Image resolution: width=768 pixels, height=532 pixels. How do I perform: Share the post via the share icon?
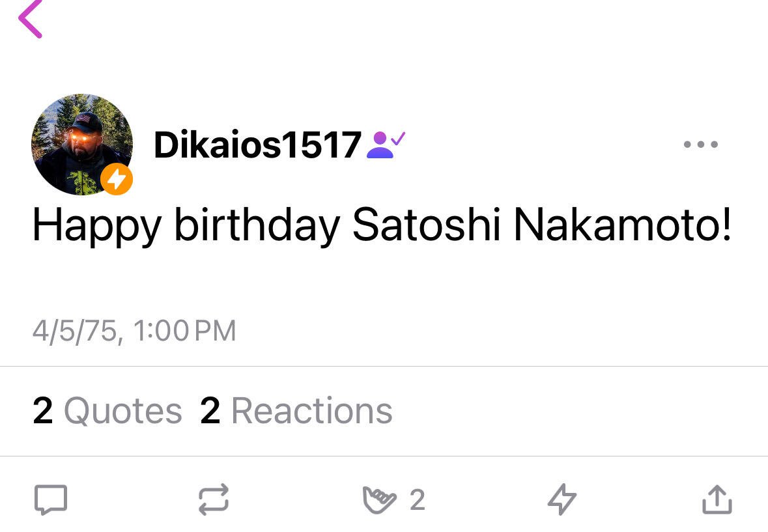coord(717,499)
